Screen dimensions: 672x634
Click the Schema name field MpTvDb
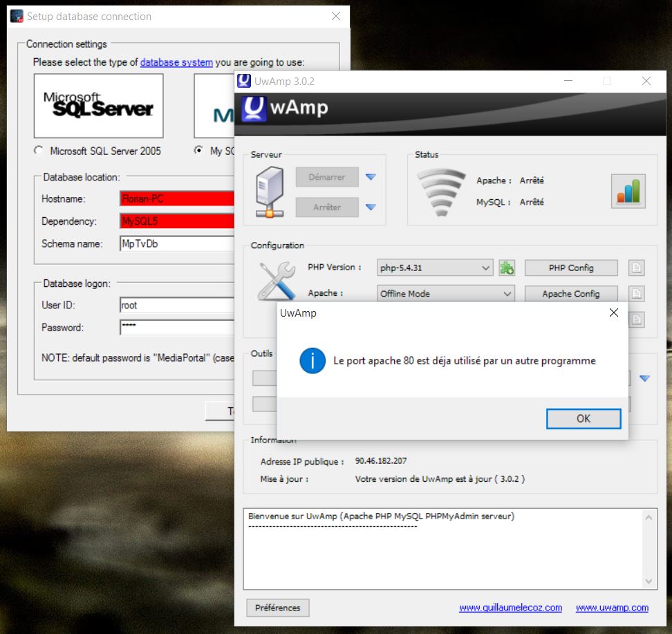click(x=177, y=243)
